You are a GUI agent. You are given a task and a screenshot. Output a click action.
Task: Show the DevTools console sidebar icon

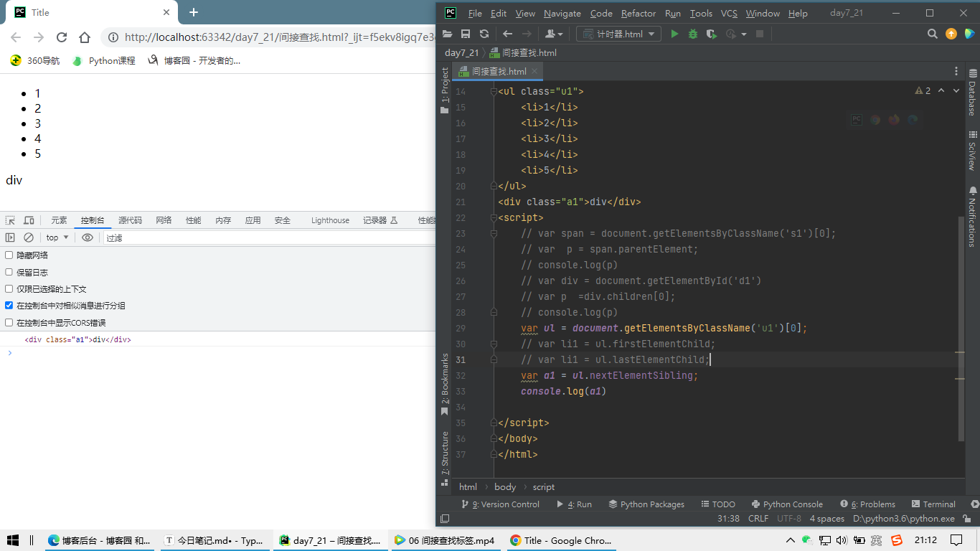[x=10, y=237]
